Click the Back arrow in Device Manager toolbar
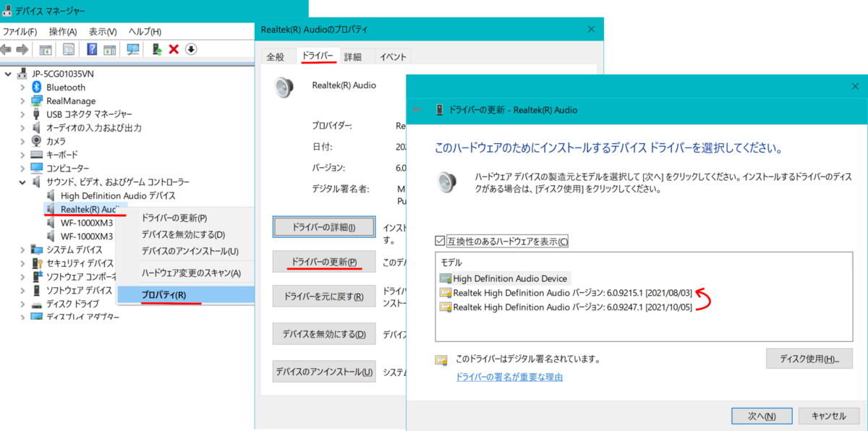The width and height of the screenshot is (868, 431). point(7,49)
